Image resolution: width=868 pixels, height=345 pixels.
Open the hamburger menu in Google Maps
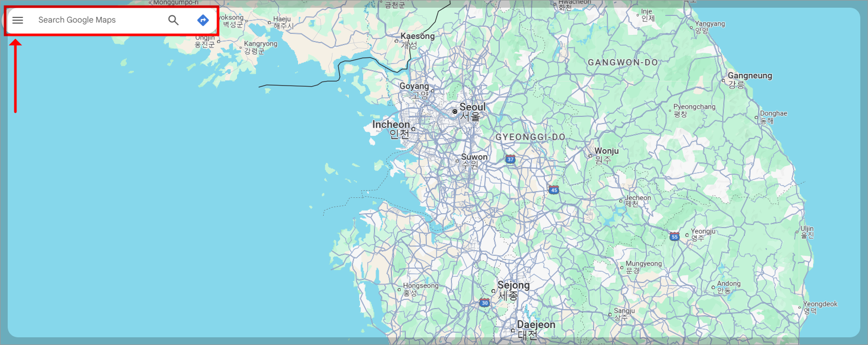click(x=18, y=20)
